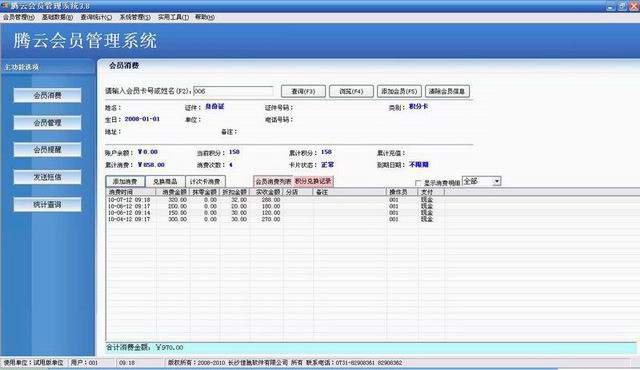Click the 积分卡 card type value
Screen dimensions: 640x370
click(x=418, y=106)
